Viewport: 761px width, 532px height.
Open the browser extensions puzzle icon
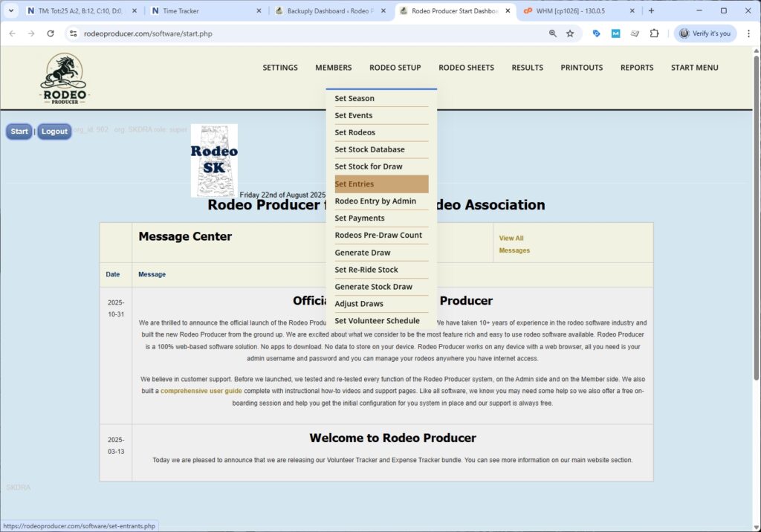pyautogui.click(x=655, y=33)
